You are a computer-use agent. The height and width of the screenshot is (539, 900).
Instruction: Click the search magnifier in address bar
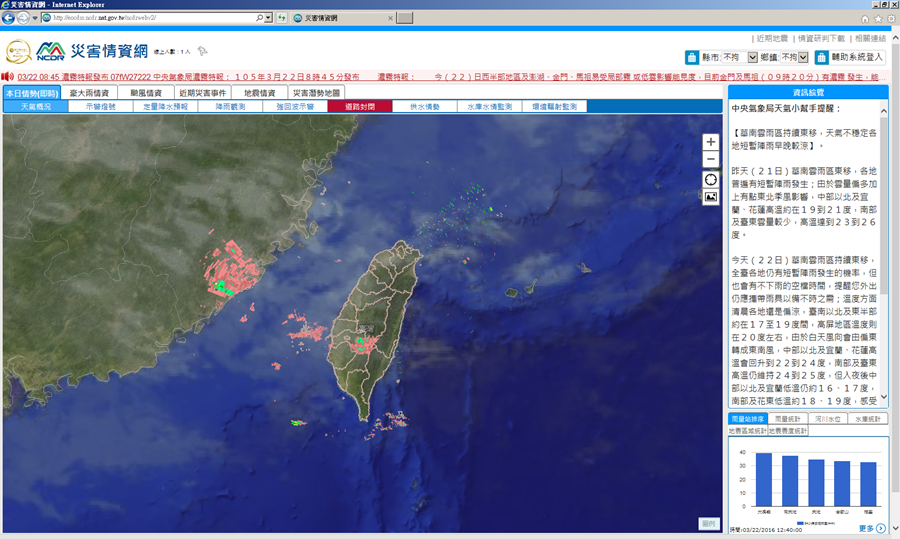pos(259,18)
